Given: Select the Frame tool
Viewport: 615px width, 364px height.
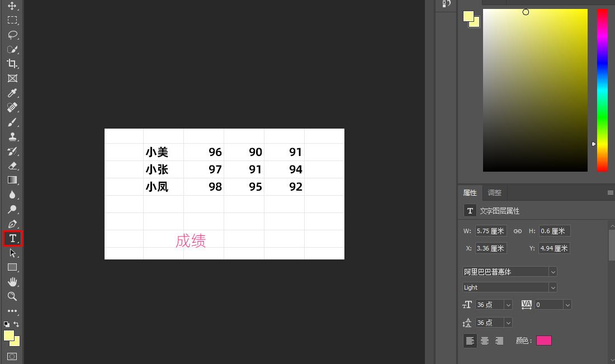Looking at the screenshot, I should (x=12, y=78).
